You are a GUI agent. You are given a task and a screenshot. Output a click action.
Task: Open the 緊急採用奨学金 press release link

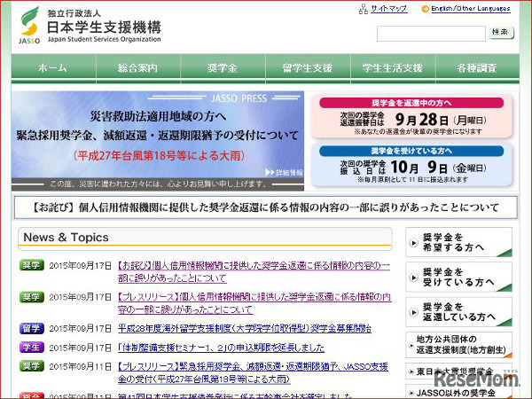coord(253,372)
